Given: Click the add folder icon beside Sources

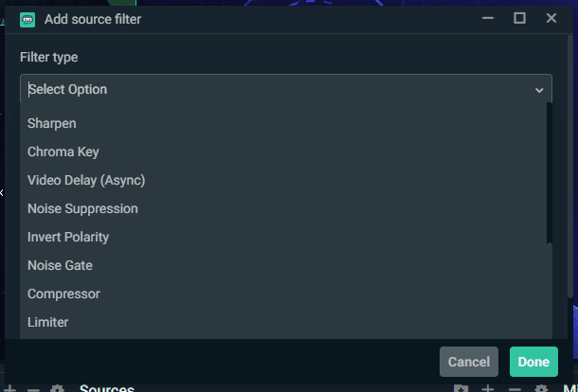Looking at the screenshot, I should click(x=461, y=388).
